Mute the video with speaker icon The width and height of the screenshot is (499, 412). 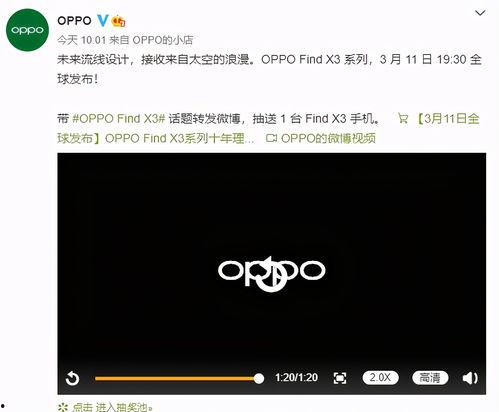(470, 378)
